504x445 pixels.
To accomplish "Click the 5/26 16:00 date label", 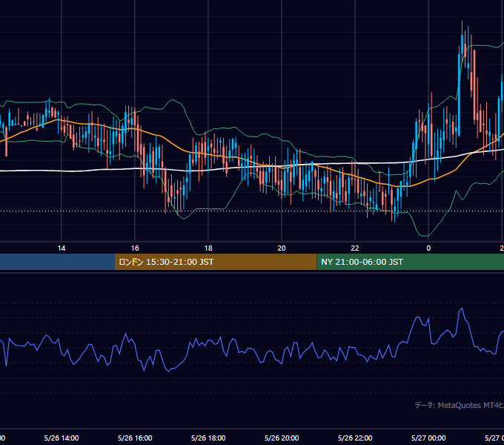I will 135,438.
